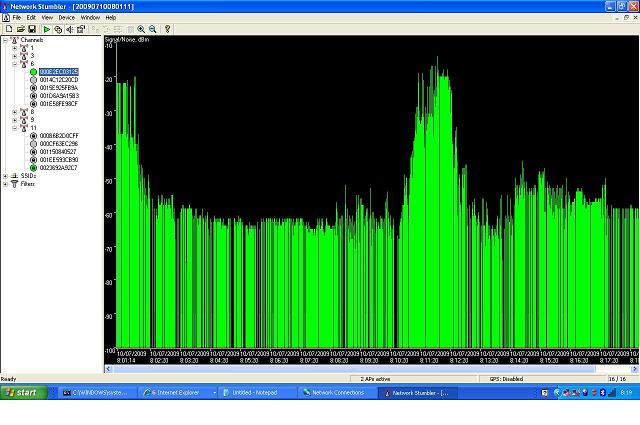The width and height of the screenshot is (640, 425).
Task: Open the File menu
Action: [x=16, y=17]
